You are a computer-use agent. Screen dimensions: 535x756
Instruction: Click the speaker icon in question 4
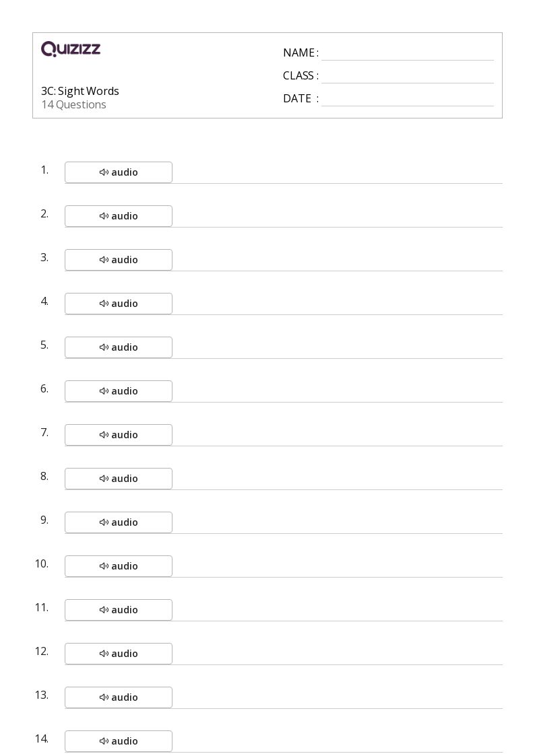click(104, 304)
